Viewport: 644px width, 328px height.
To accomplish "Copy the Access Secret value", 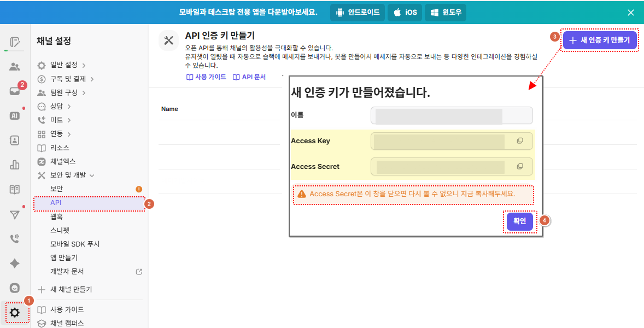I will pyautogui.click(x=520, y=167).
